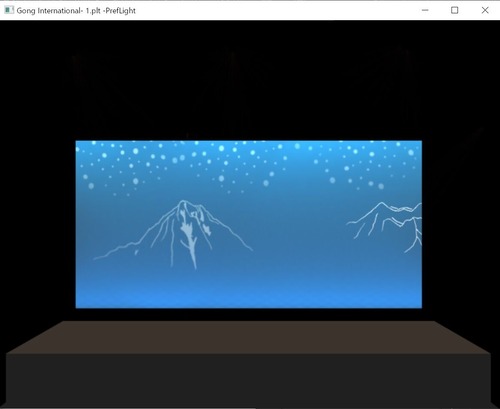
Task: Minimize the PrefLight window
Action: (425, 10)
